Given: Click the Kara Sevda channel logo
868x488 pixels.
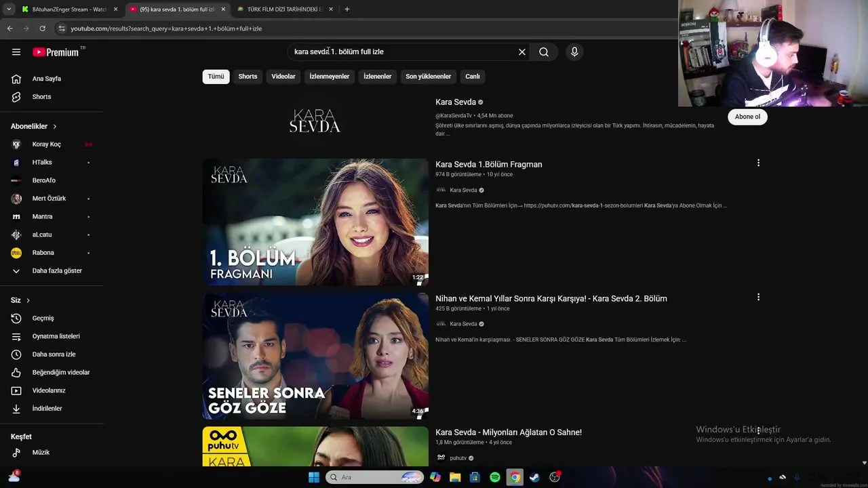Looking at the screenshot, I should [315, 121].
